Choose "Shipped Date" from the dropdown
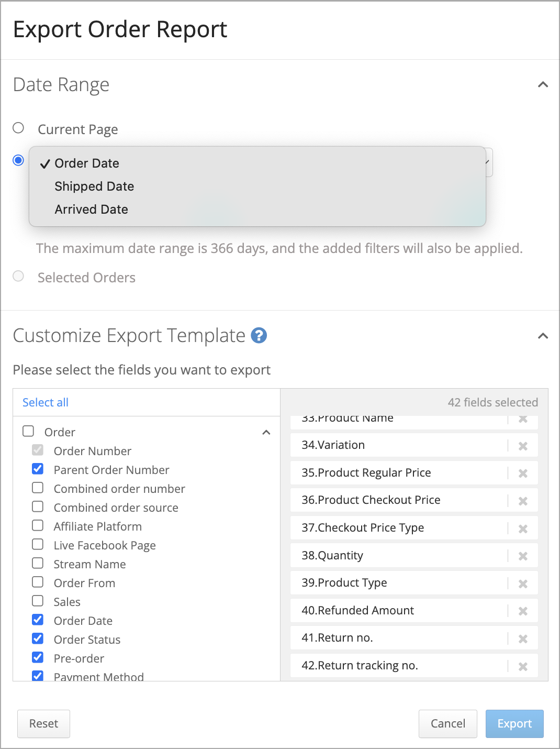The height and width of the screenshot is (749, 560). pyautogui.click(x=94, y=186)
